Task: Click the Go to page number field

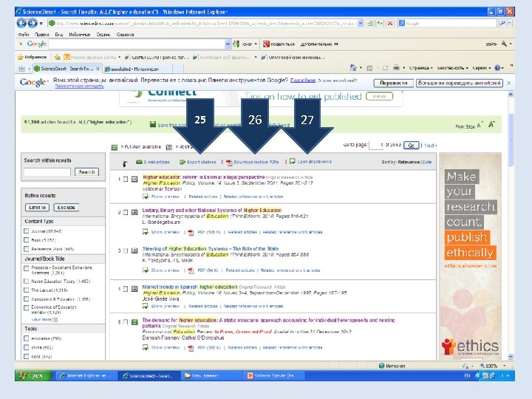Action: [376, 145]
